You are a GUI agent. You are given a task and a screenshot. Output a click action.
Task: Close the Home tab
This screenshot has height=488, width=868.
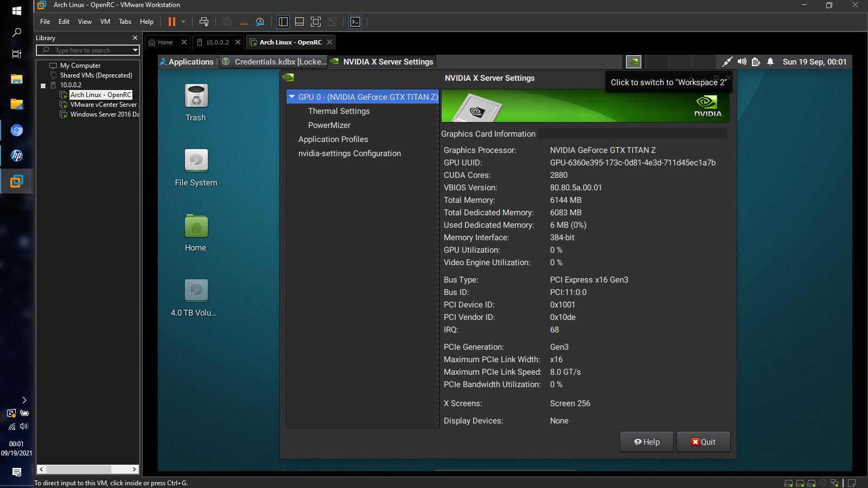point(184,42)
